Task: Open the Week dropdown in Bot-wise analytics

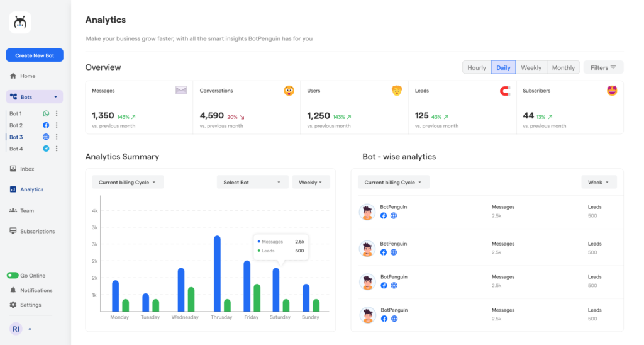Action: (598, 183)
